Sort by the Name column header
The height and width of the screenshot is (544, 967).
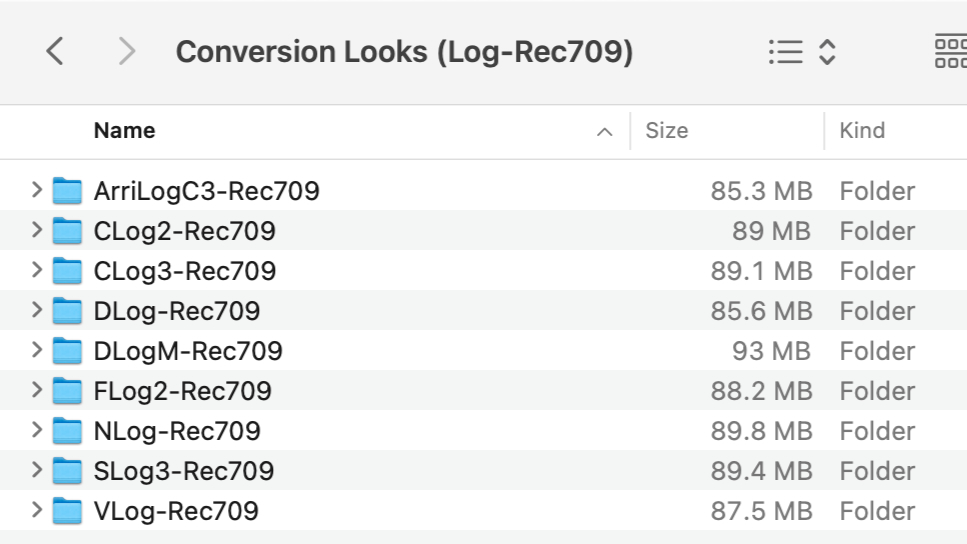click(124, 131)
